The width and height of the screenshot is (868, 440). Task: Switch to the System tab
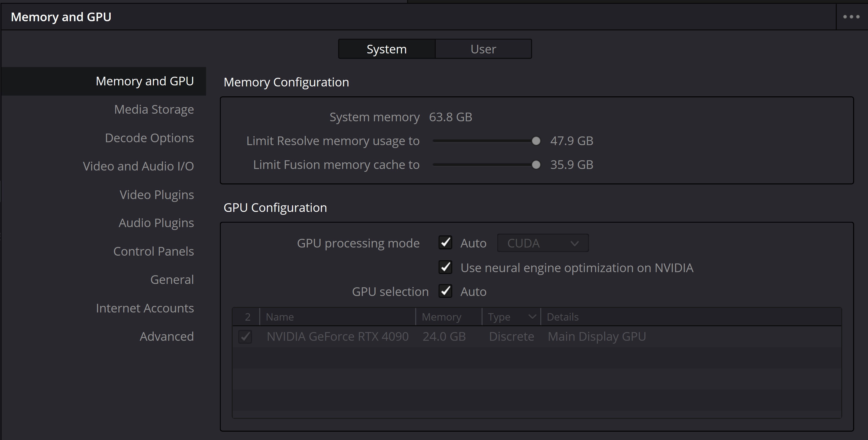(x=387, y=49)
